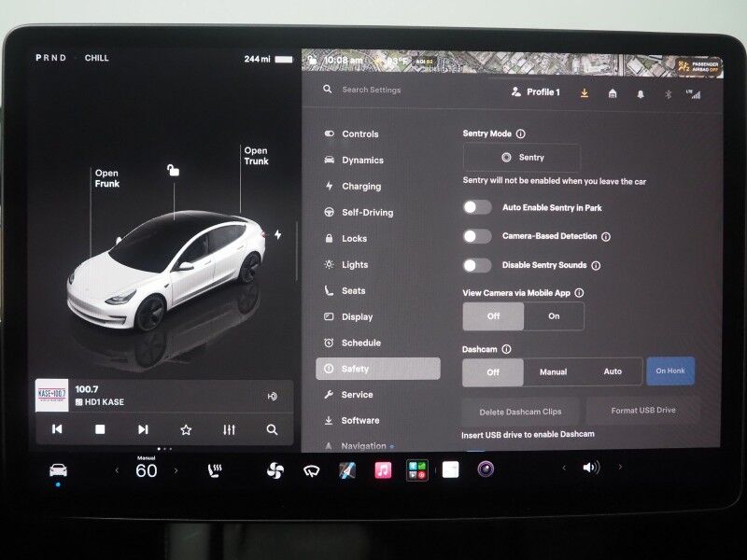Screen dimensions: 747x560
Task: Open seat heater icon
Action: click(215, 470)
